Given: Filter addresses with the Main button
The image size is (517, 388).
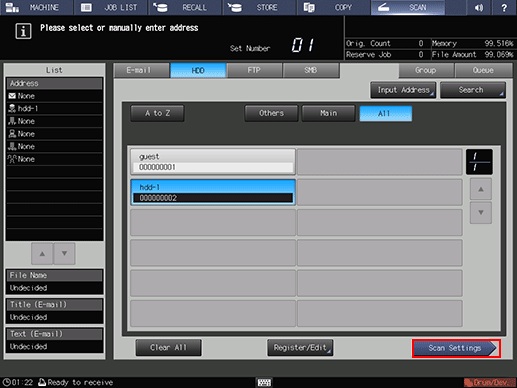Looking at the screenshot, I should tap(328, 113).
